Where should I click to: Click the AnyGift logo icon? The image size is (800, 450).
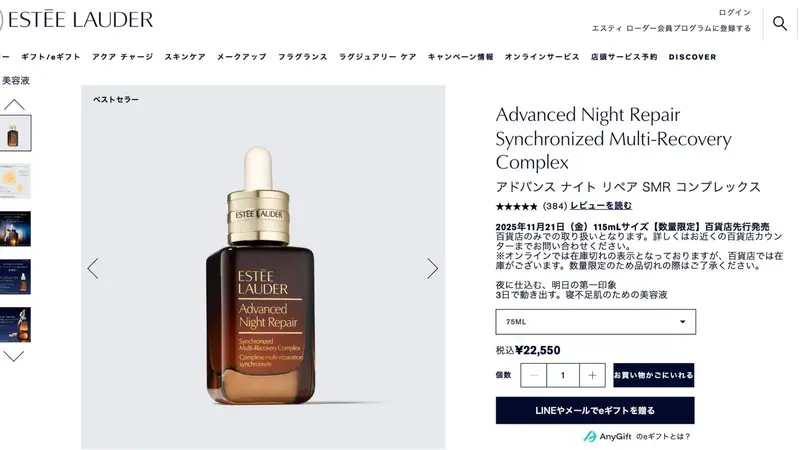click(x=590, y=436)
